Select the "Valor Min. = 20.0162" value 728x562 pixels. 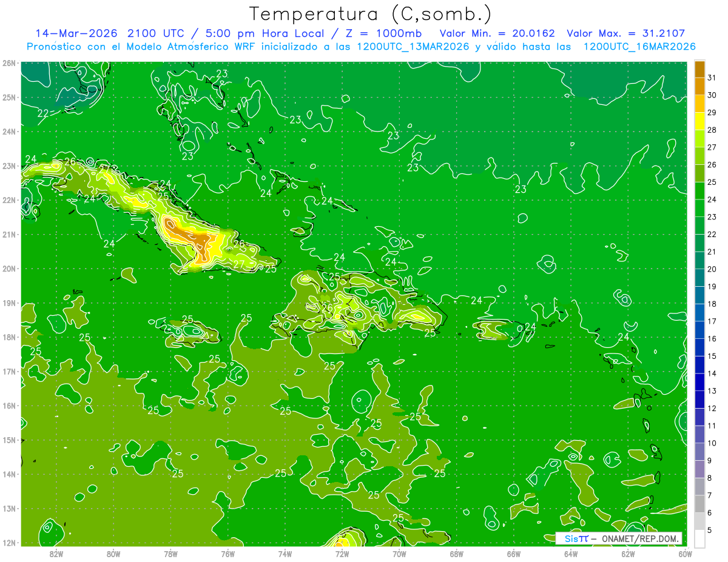click(498, 33)
